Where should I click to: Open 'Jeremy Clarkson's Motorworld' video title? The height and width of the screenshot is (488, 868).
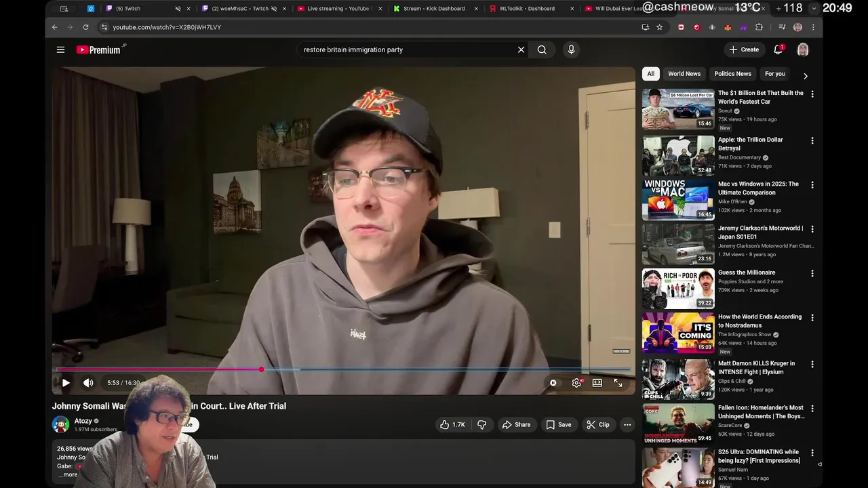(761, 232)
